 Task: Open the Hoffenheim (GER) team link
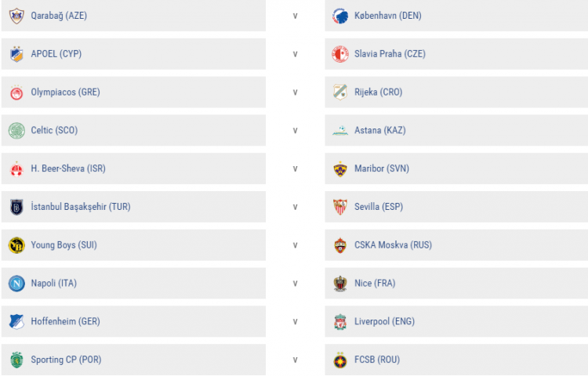[65, 322]
